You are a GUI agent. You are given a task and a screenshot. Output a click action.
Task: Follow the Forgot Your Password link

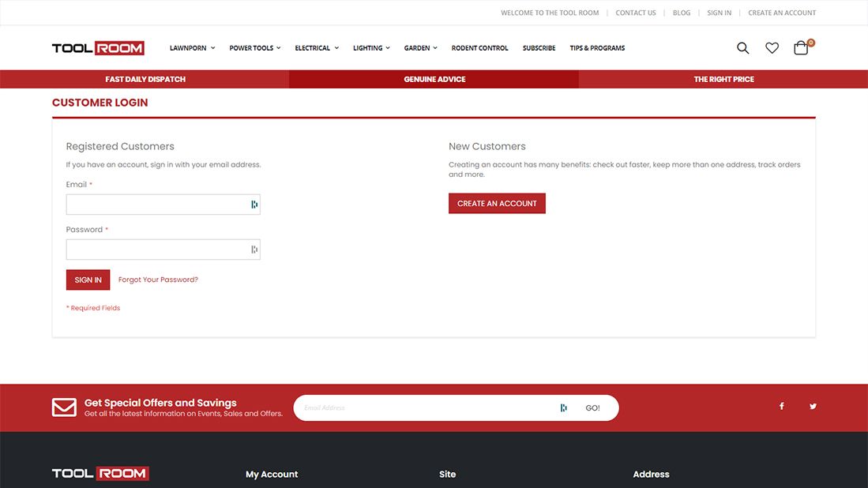[x=158, y=280]
